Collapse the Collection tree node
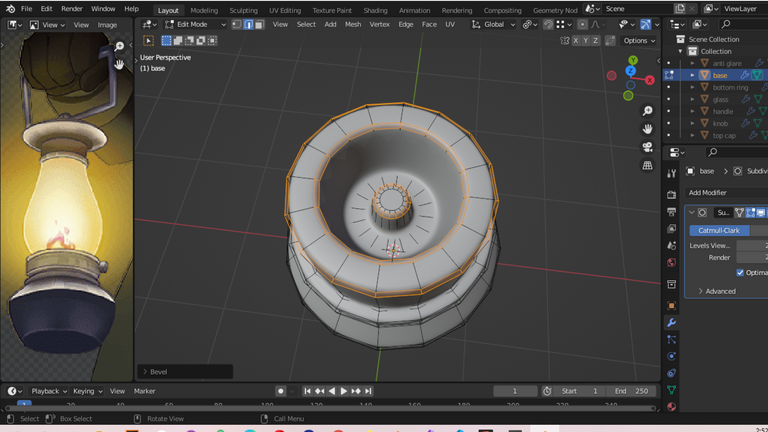Image resolution: width=768 pixels, height=432 pixels. pos(680,51)
